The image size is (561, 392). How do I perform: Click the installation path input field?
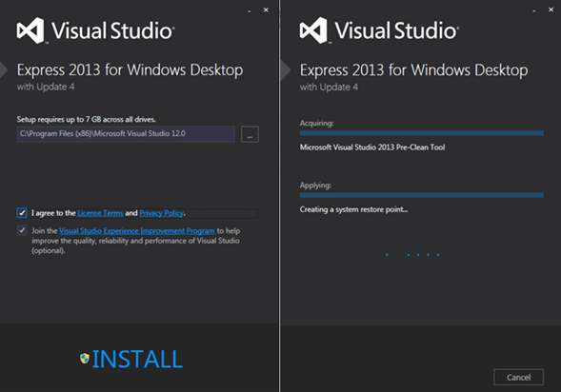126,134
